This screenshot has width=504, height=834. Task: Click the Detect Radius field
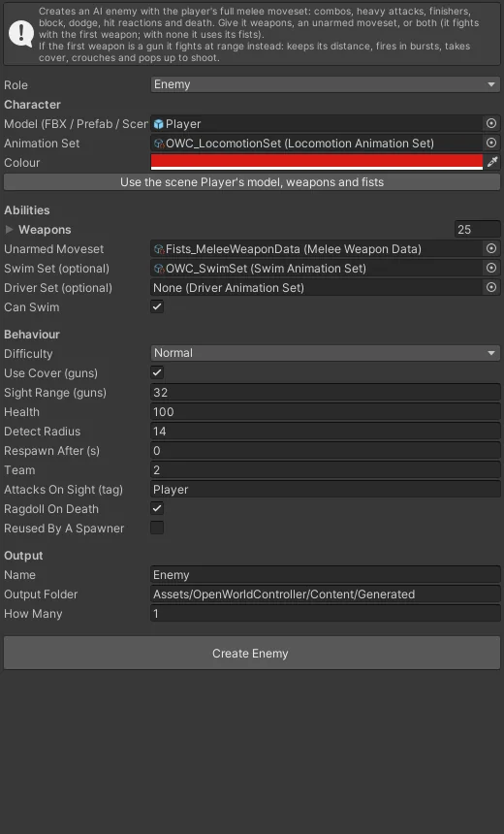(326, 432)
